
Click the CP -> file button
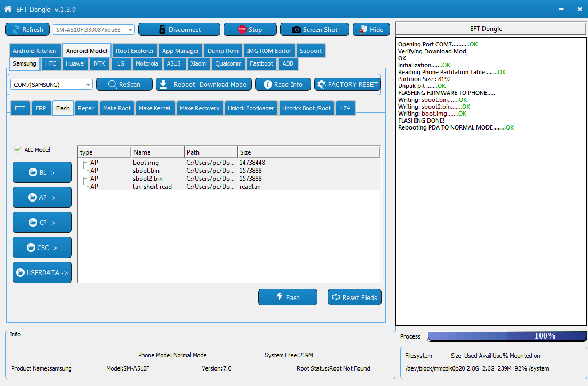(42, 222)
